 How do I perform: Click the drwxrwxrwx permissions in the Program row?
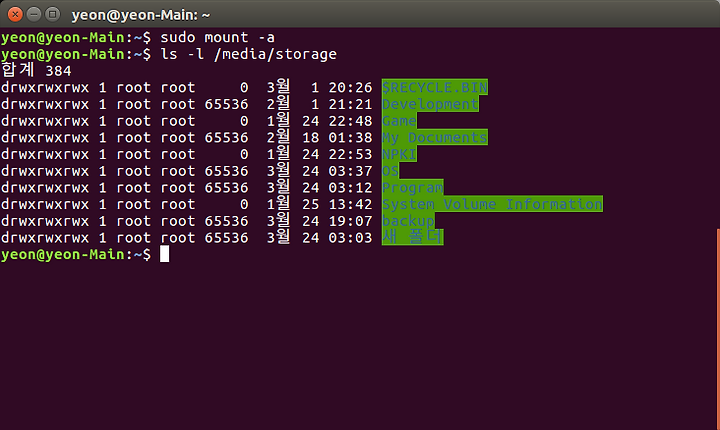[x=45, y=187]
